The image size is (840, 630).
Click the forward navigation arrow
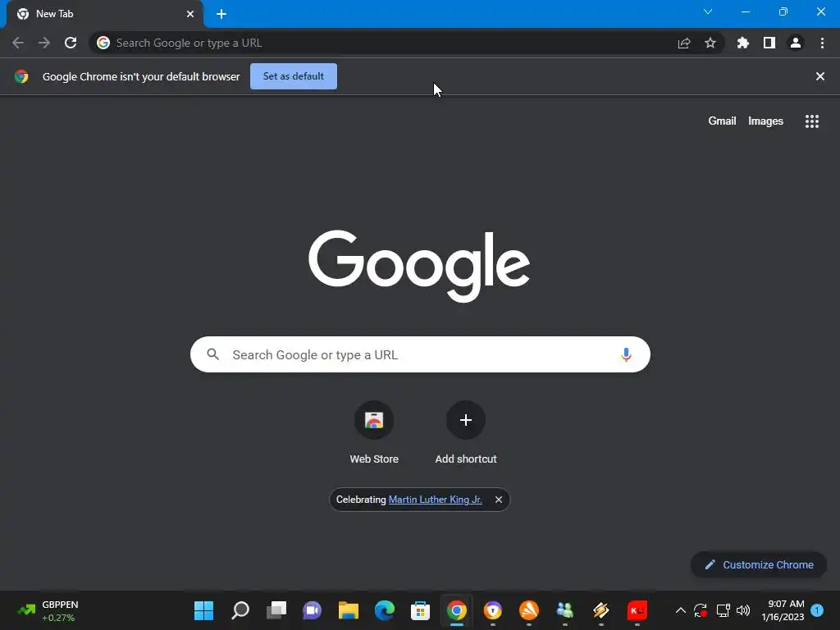point(44,43)
